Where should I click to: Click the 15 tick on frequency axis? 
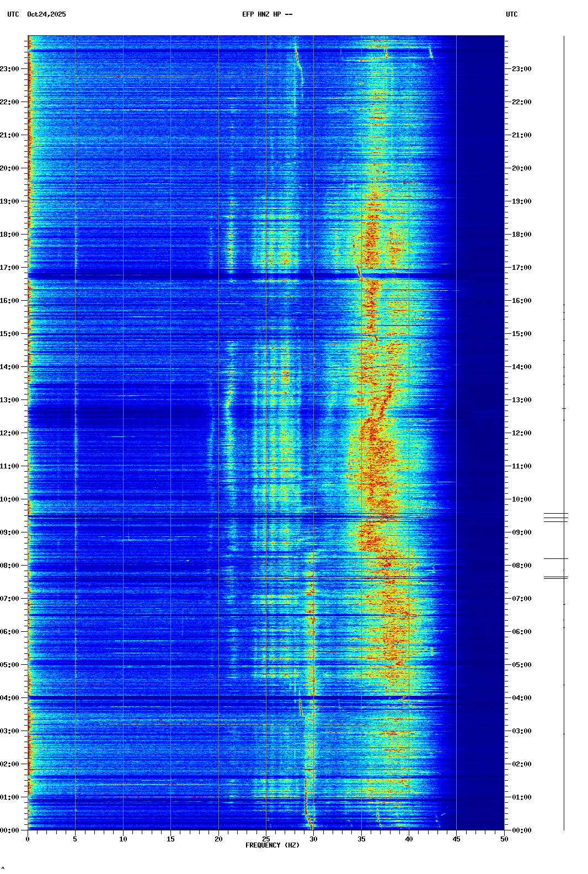click(170, 839)
